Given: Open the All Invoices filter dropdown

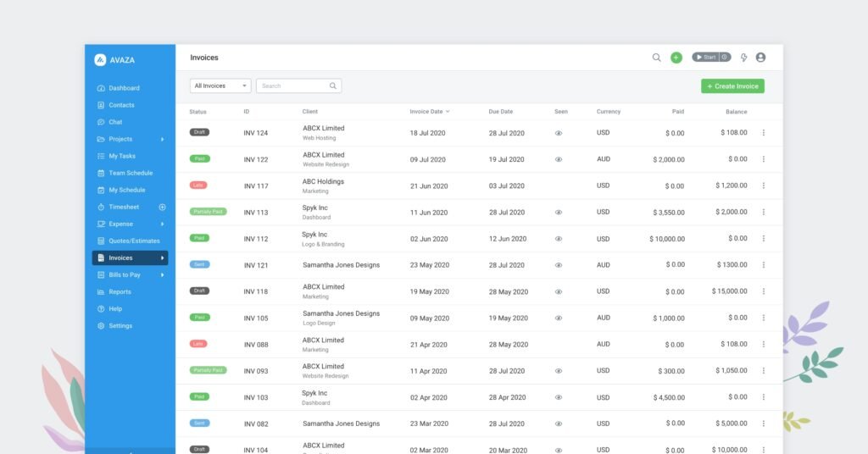Looking at the screenshot, I should 220,86.
